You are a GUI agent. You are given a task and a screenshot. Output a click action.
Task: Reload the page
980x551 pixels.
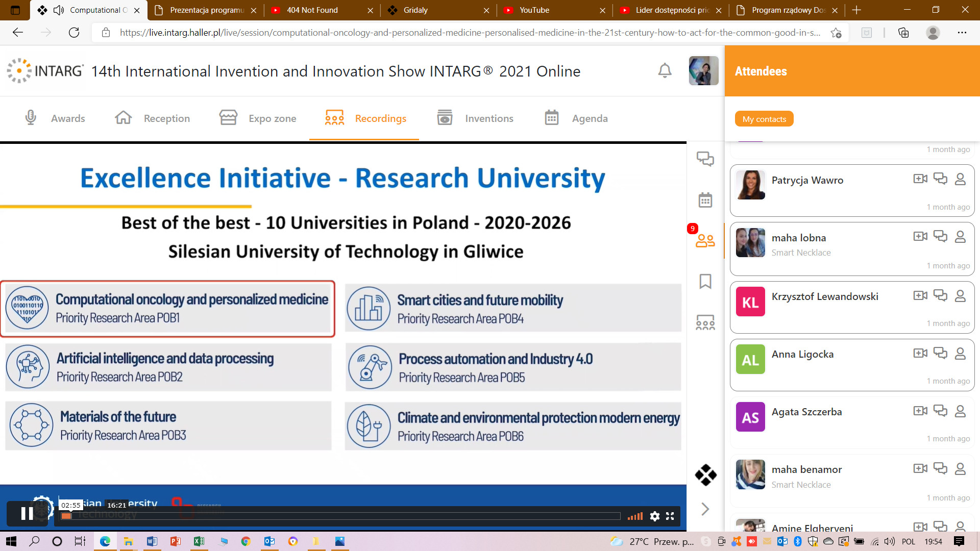tap(74, 33)
